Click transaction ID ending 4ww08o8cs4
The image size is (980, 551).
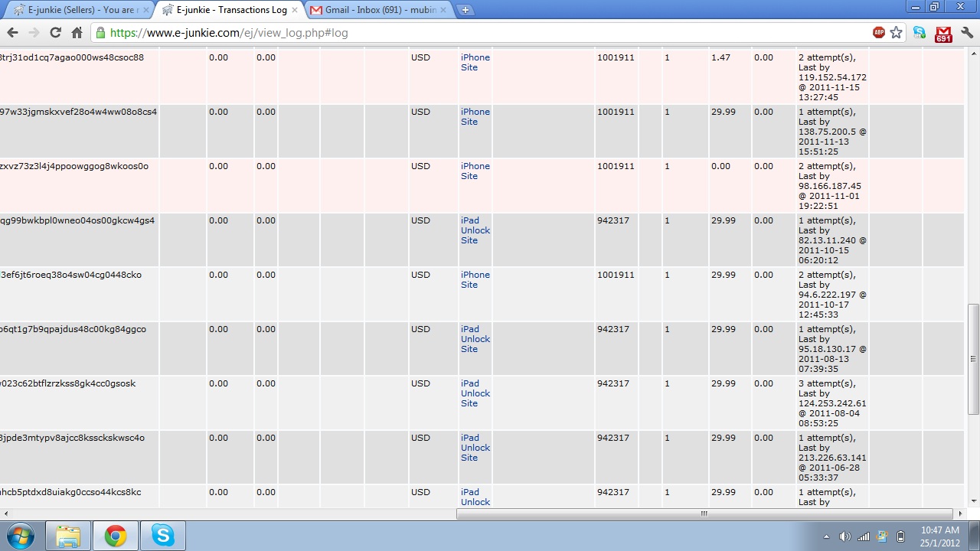(x=78, y=112)
